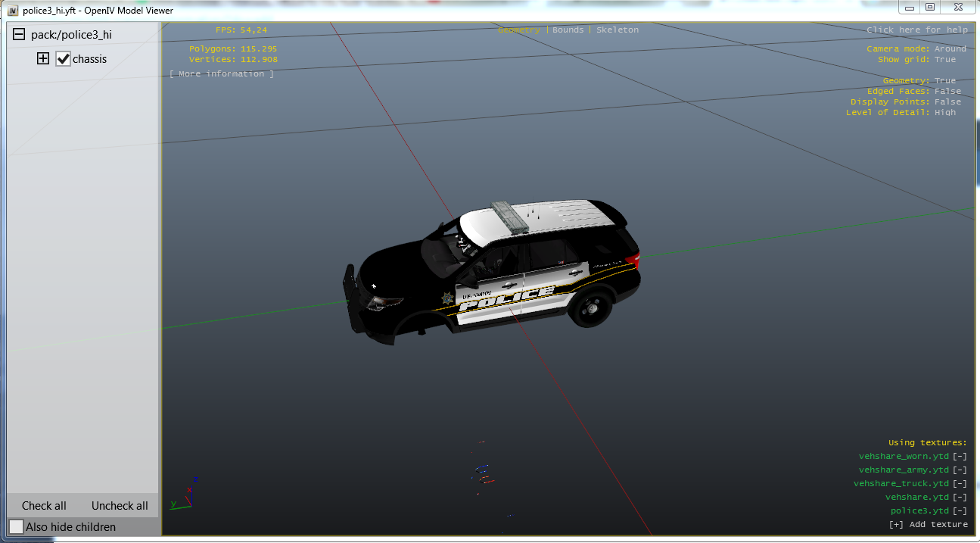Minimize the OpenIV Model Viewer window
The image size is (980, 543).
click(910, 8)
